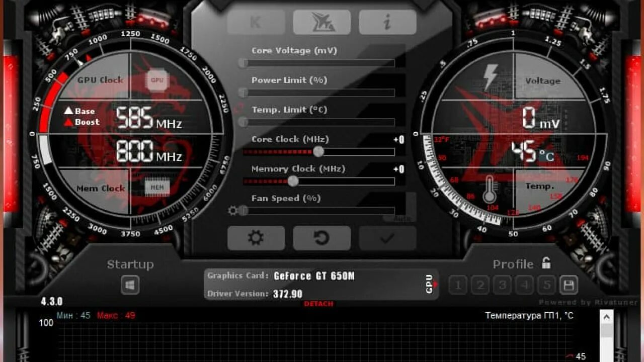This screenshot has height=362, width=644.
Task: Open settings with the gear button
Action: pyautogui.click(x=256, y=238)
